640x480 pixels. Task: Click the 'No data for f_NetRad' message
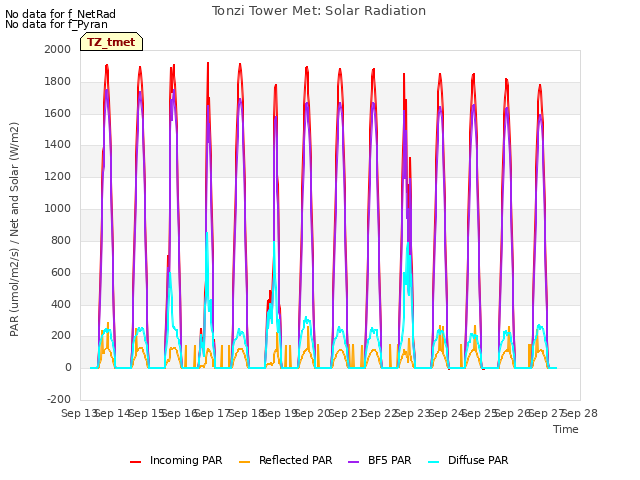(x=60, y=14)
